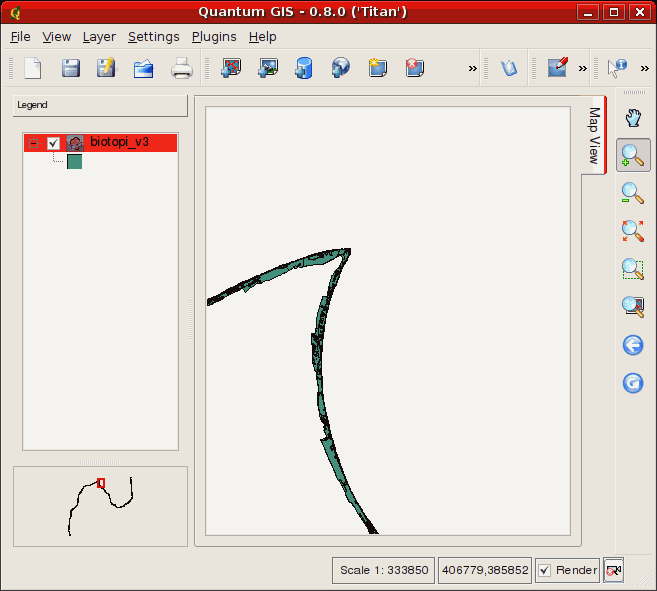Open the Layer menu
Image resolution: width=657 pixels, height=591 pixels.
click(99, 37)
